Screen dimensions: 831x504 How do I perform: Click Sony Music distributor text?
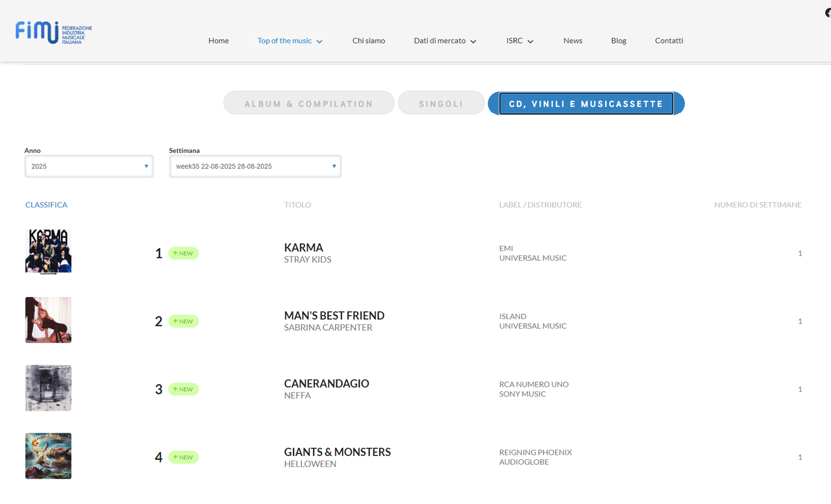pyautogui.click(x=523, y=394)
